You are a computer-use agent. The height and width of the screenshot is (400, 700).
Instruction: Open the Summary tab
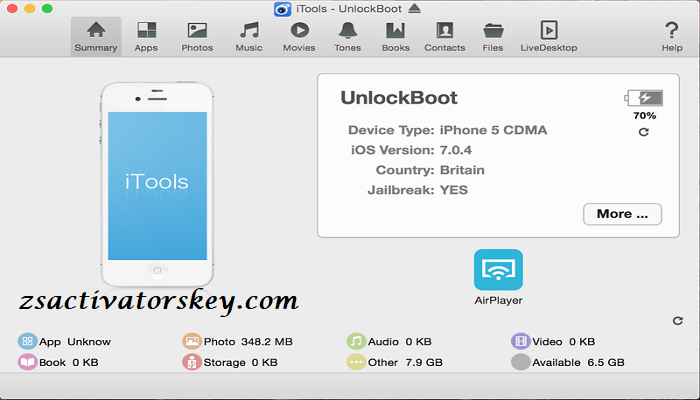pyautogui.click(x=96, y=37)
